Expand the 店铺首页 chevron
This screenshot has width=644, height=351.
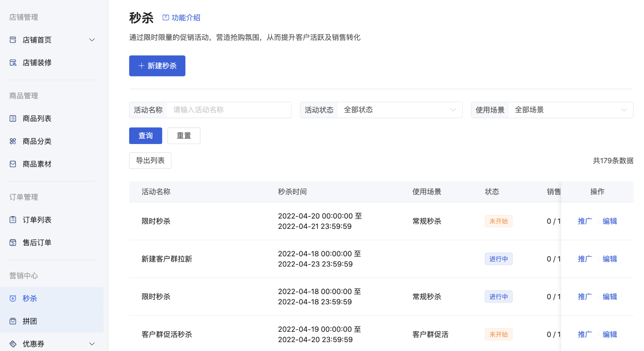tap(92, 40)
